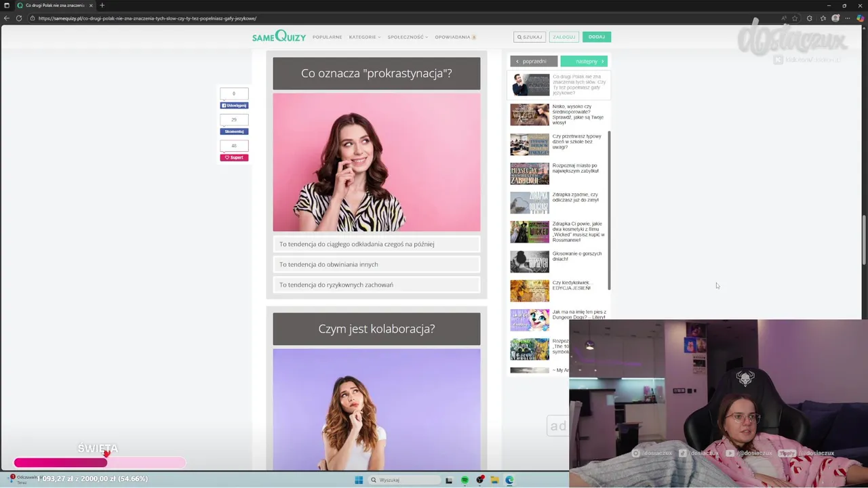Select answer 'tendencja do obwiniania innych'
This screenshot has width=868, height=488.
point(376,264)
